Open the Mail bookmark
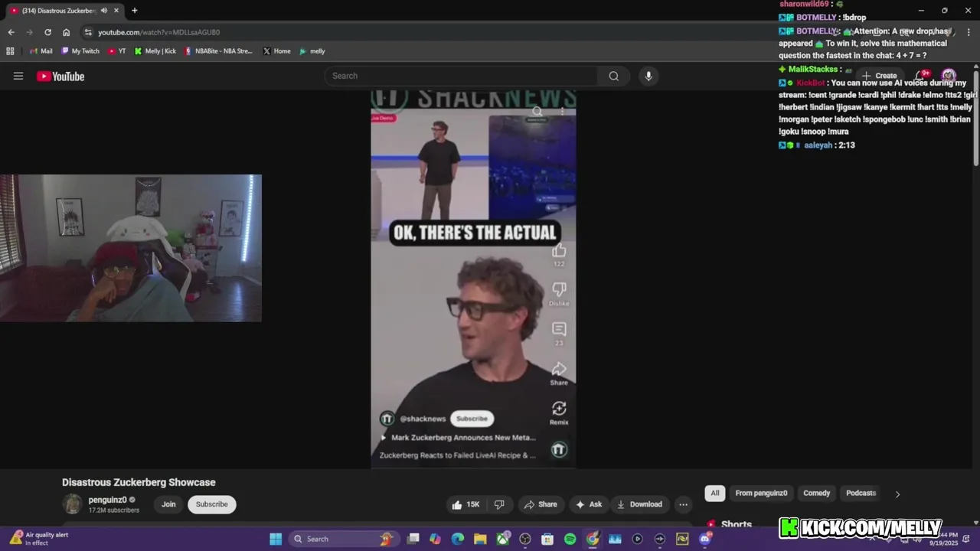This screenshot has width=980, height=551. [41, 51]
